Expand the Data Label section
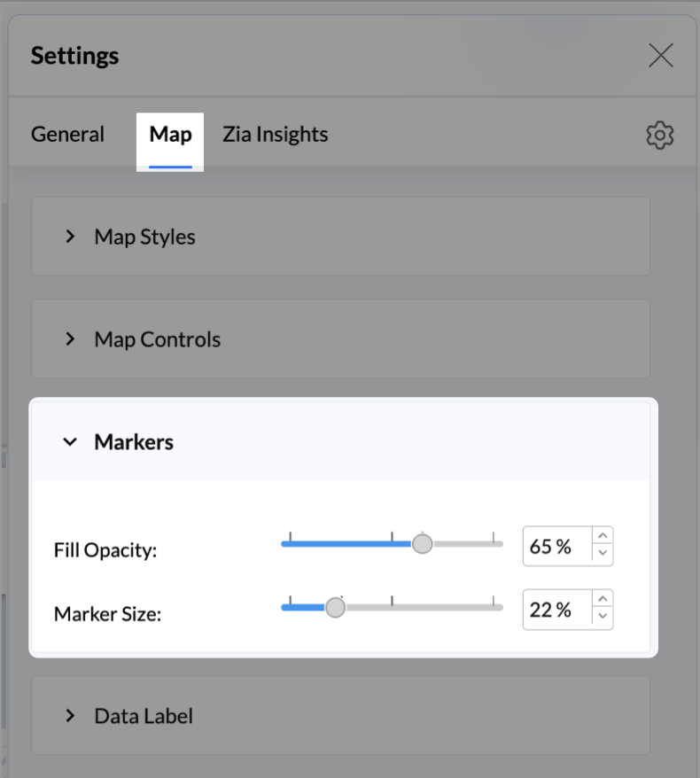 [x=144, y=716]
